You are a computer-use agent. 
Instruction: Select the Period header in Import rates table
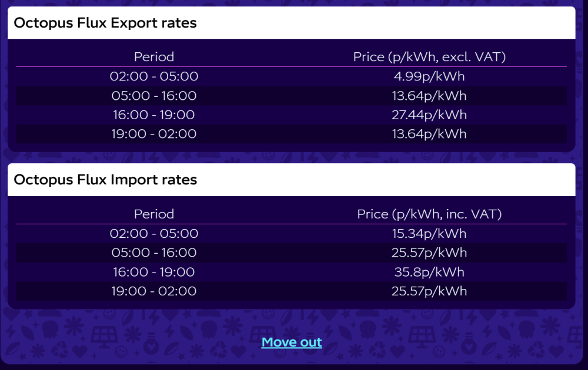pyautogui.click(x=154, y=214)
